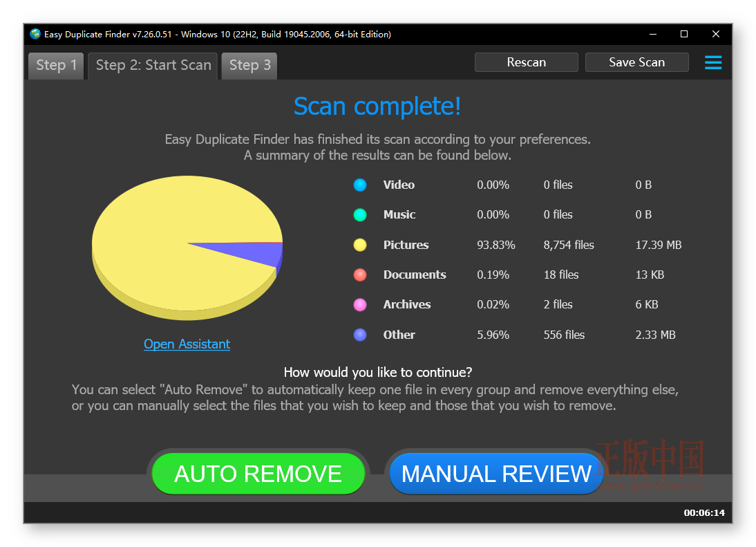Image resolution: width=756 pixels, height=547 pixels.
Task: Click the Save Scan button
Action: (636, 62)
